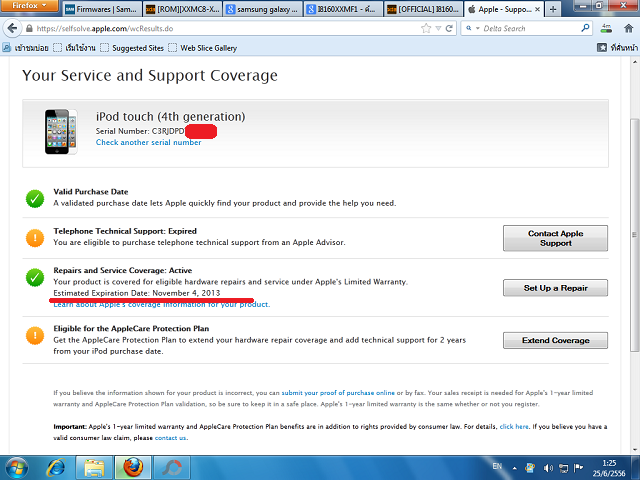Switch to the I8160XXMF1 search tab
Screen dimensions: 640x480
(x=343, y=9)
